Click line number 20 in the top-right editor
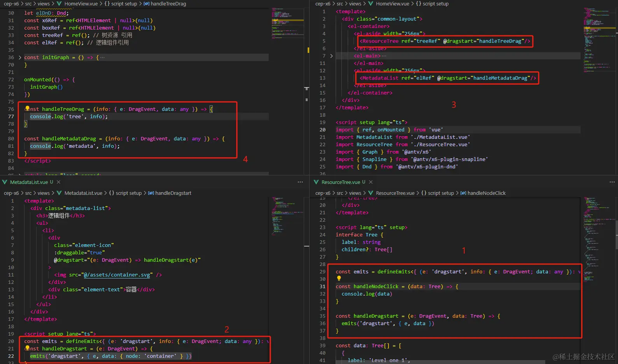Screen dimensions: 618x364 [x=322, y=130]
